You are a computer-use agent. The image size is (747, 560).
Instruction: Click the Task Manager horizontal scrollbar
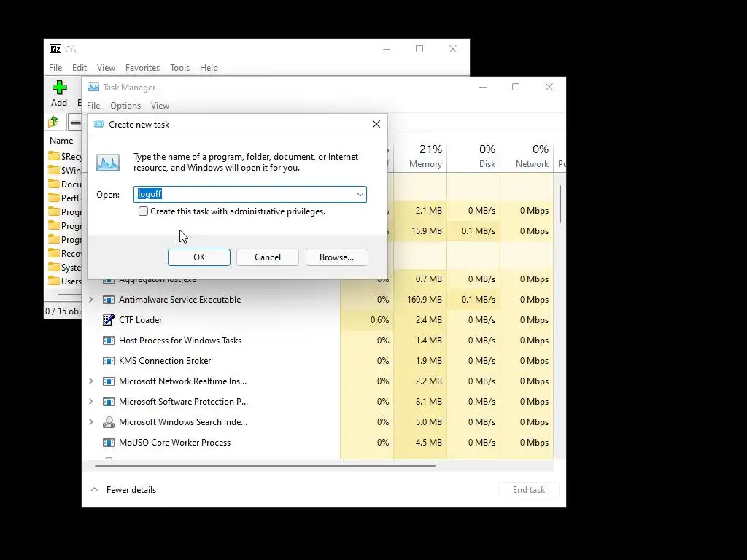point(265,466)
